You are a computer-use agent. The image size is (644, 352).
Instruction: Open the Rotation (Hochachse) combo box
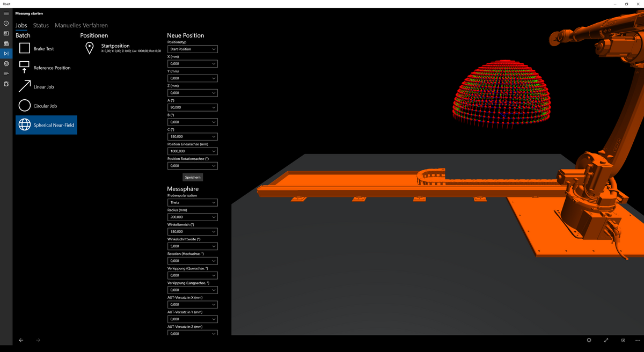tap(192, 261)
